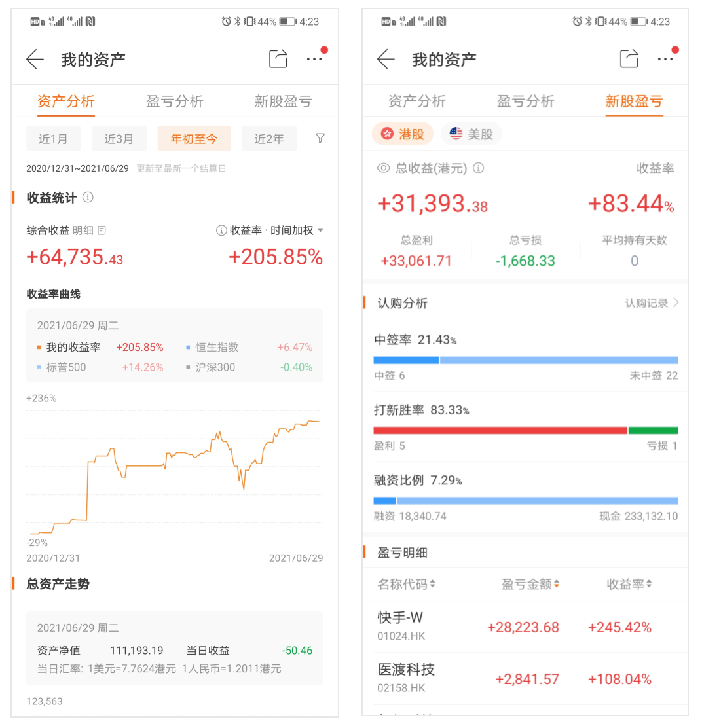Sort the list by the 盈亏金额 column

tap(530, 584)
